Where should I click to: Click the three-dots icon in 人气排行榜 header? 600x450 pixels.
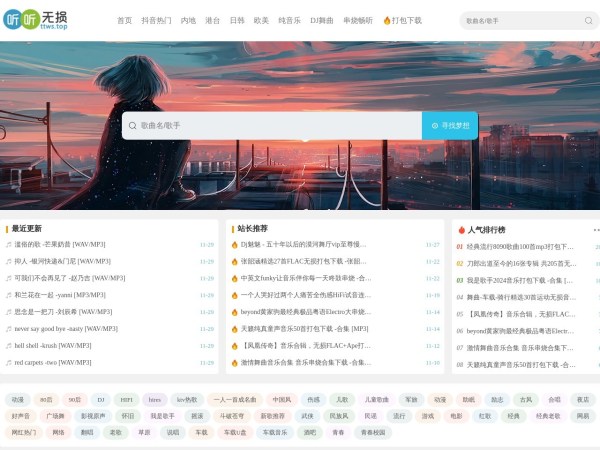[596, 229]
